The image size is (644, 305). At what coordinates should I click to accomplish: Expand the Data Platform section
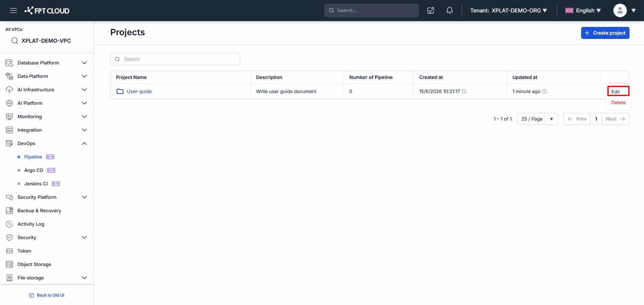coord(84,76)
